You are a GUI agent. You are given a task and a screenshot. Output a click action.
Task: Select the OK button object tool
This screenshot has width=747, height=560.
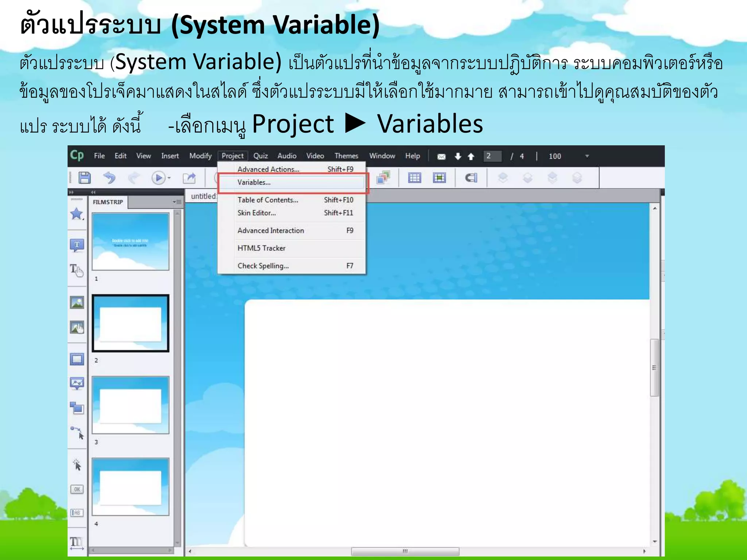coord(77,489)
